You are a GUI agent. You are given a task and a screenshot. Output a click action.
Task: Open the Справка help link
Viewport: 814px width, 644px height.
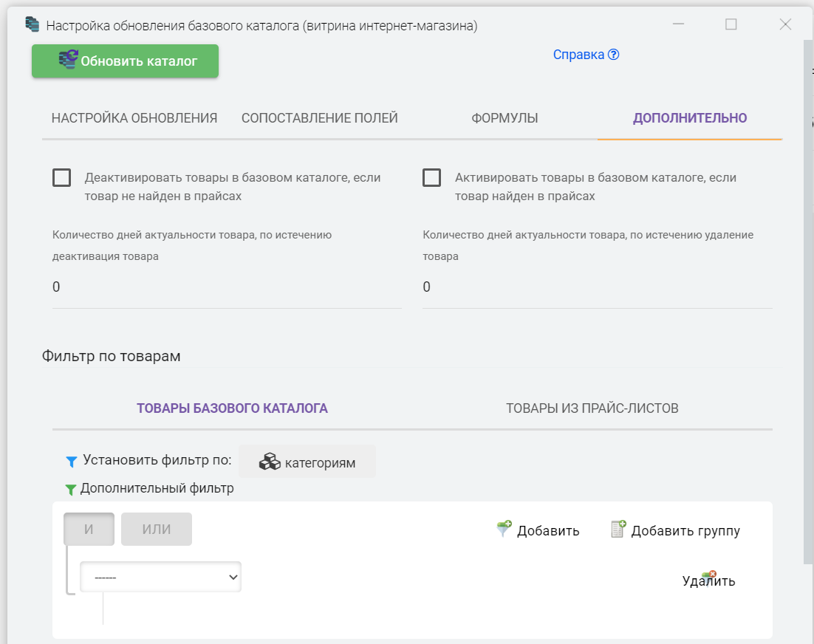(x=579, y=55)
